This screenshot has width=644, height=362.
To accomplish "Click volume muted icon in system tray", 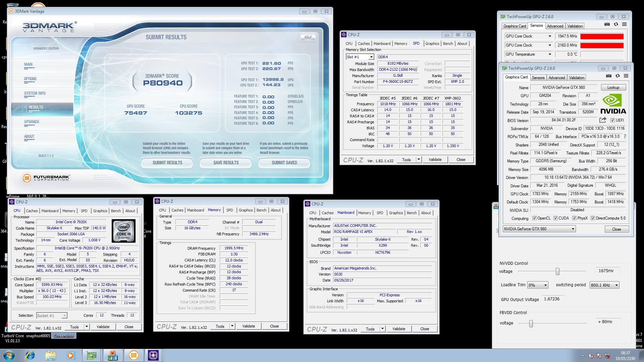I will [591, 356].
